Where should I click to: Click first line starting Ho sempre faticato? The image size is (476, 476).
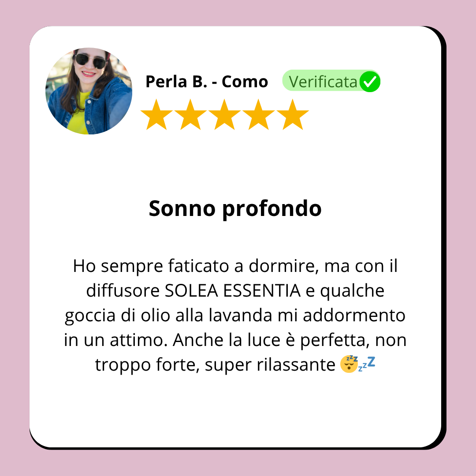pyautogui.click(x=235, y=267)
